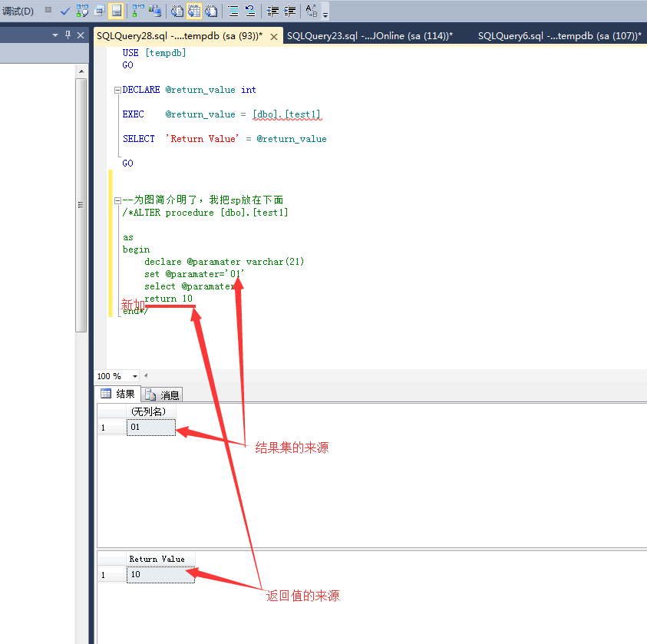Increase the indent of selected lines
This screenshot has height=644, width=647.
point(289,12)
